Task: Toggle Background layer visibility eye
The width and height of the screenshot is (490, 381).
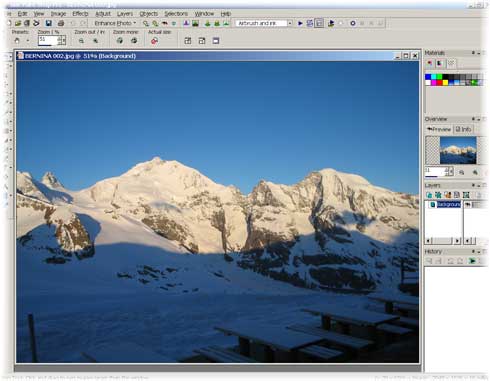Action: [x=468, y=204]
